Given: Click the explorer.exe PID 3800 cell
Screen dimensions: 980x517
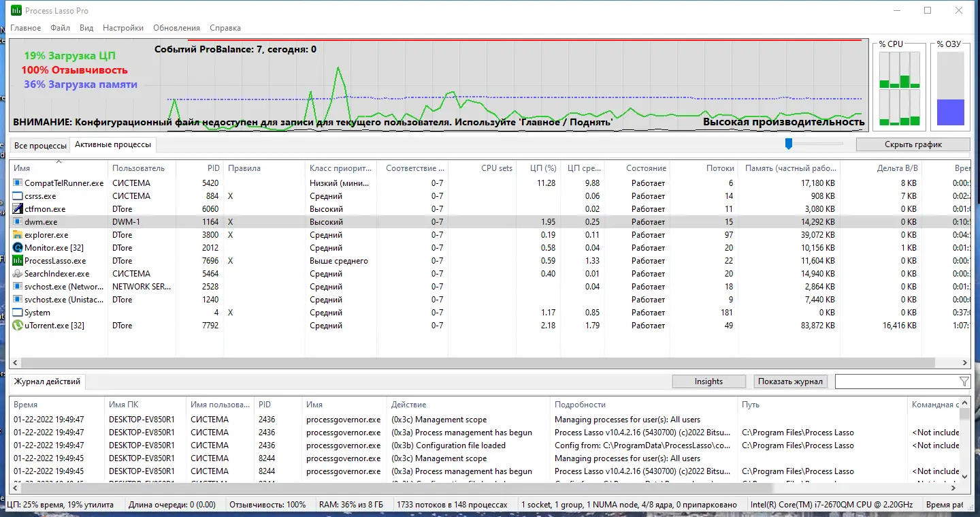Looking at the screenshot, I should (x=210, y=235).
